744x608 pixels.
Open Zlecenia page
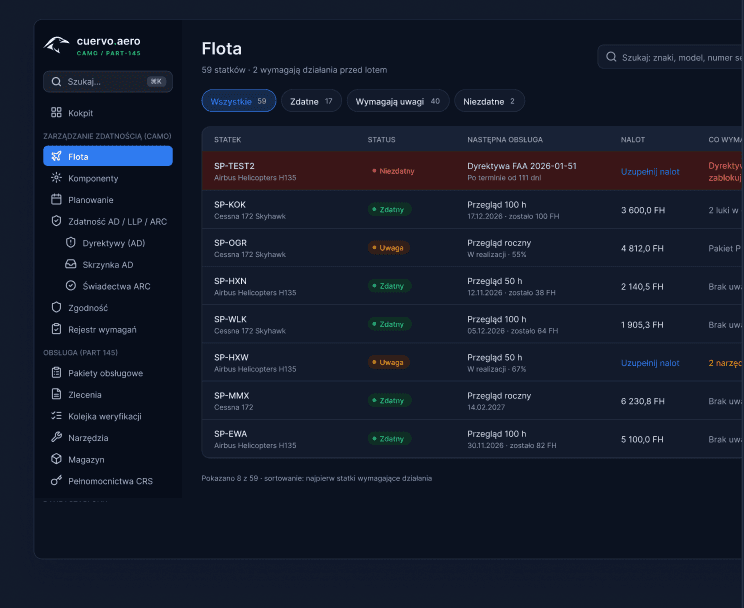(x=108, y=394)
